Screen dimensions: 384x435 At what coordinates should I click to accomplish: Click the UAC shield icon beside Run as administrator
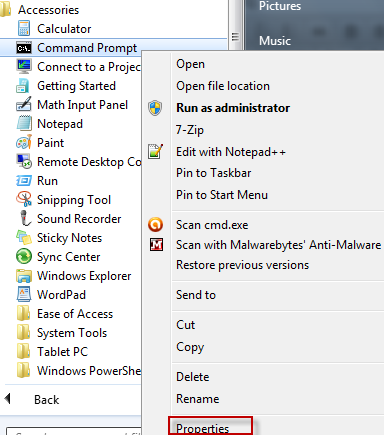coord(155,108)
